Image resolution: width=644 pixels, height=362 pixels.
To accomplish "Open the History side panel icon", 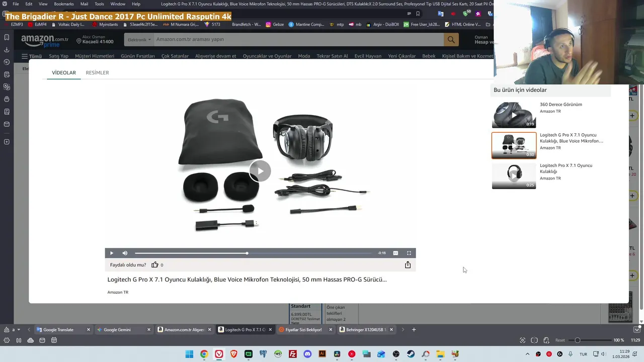I will pos(7,62).
